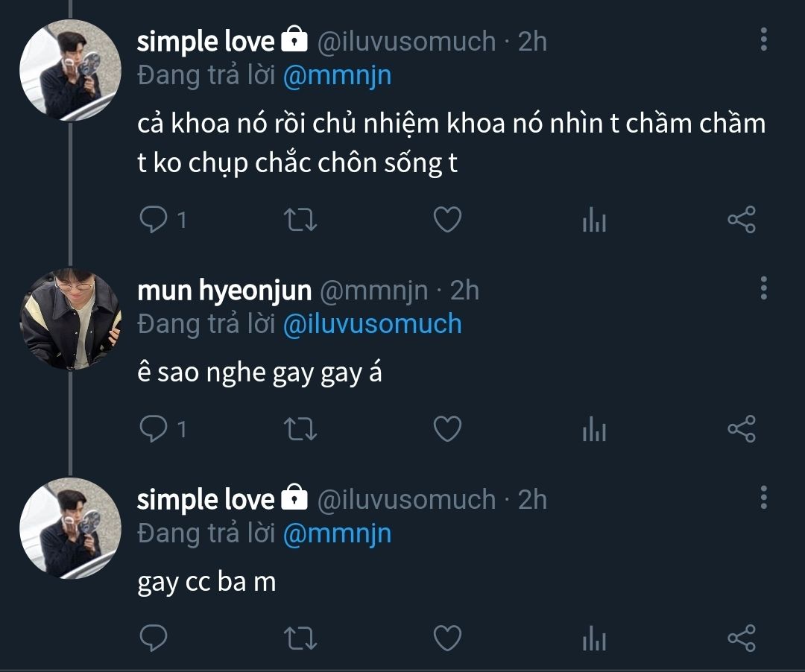Like mun hyeonjun's tweet
805x672 pixels.
click(x=447, y=428)
